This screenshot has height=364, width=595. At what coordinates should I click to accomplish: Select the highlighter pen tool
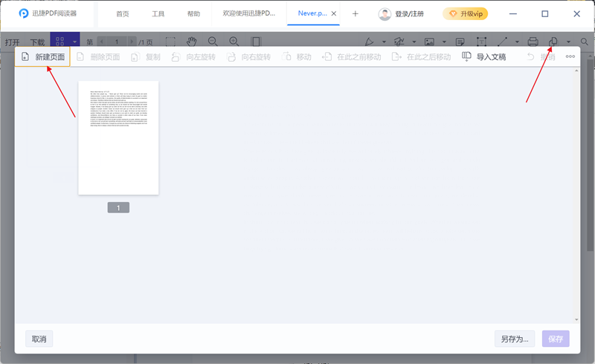pyautogui.click(x=369, y=42)
